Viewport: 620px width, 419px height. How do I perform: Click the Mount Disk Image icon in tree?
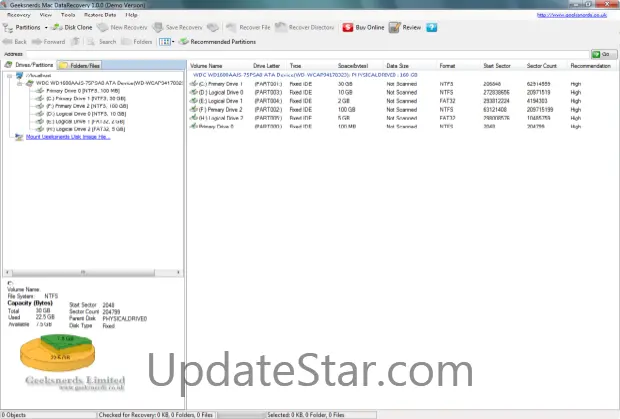click(19, 137)
